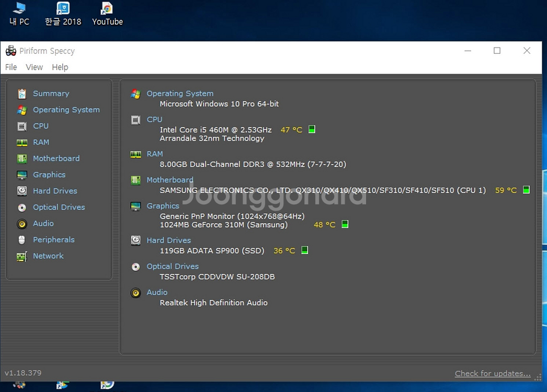Select Peripherals in the sidebar

[54, 239]
